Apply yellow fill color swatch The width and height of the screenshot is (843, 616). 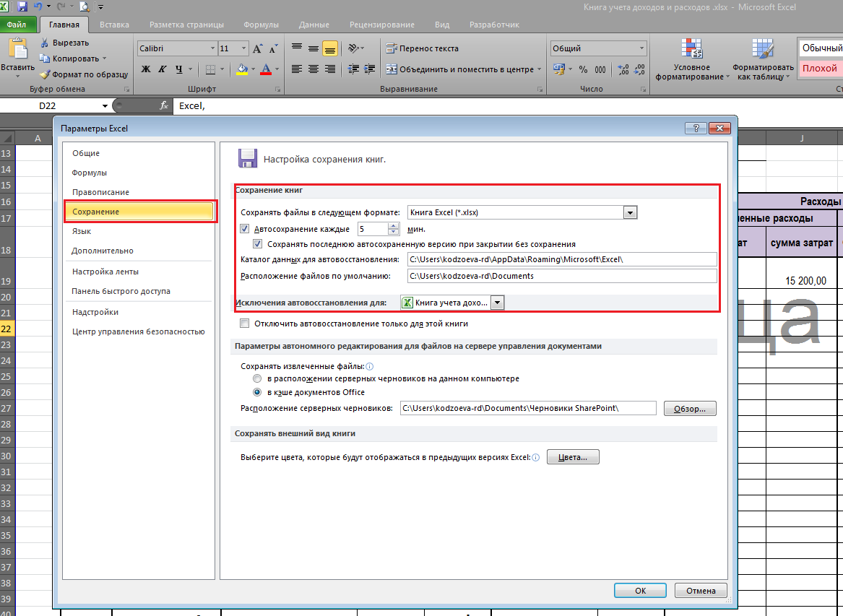coord(242,69)
